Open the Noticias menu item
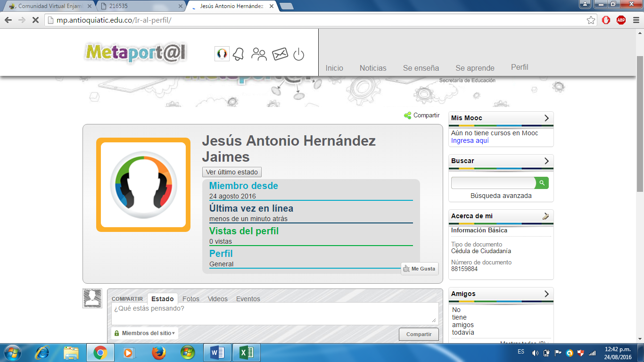Image resolution: width=644 pixels, height=362 pixels. (x=373, y=68)
